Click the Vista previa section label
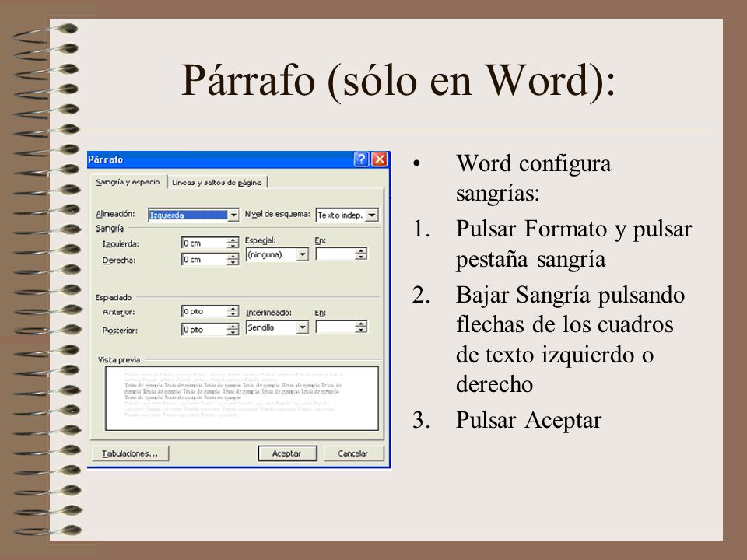 click(x=119, y=360)
